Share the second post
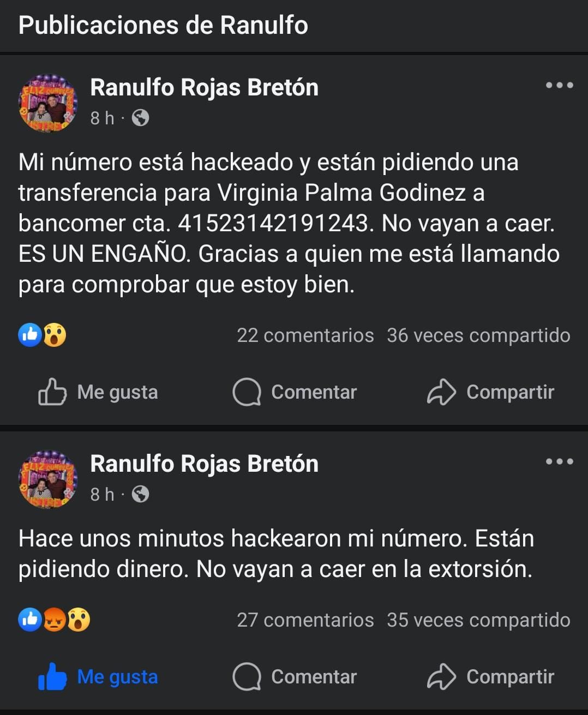This screenshot has width=588, height=715. [490, 677]
